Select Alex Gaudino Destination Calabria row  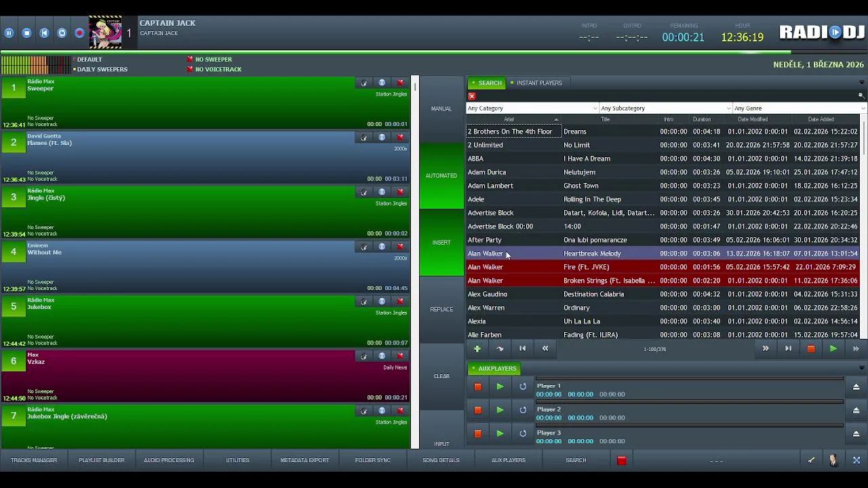click(663, 294)
